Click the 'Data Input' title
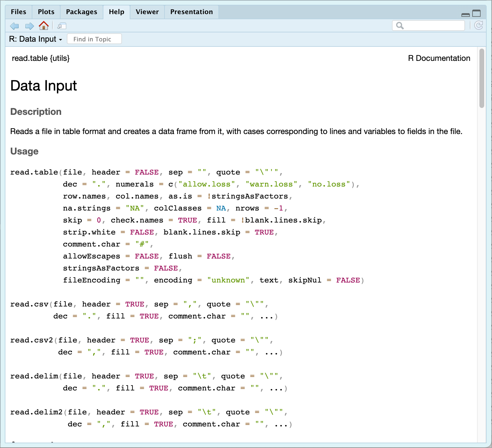 point(44,86)
